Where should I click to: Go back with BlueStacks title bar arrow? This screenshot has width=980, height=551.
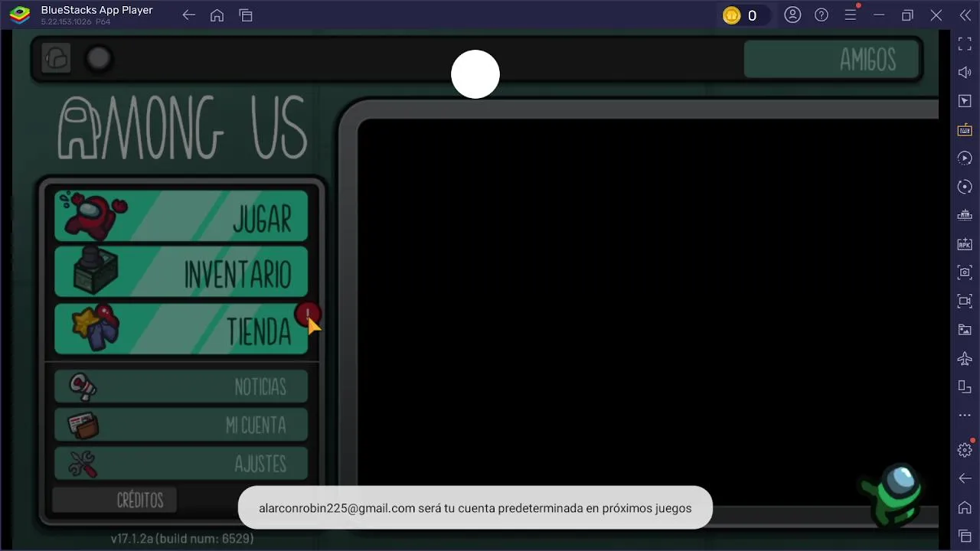(x=188, y=15)
